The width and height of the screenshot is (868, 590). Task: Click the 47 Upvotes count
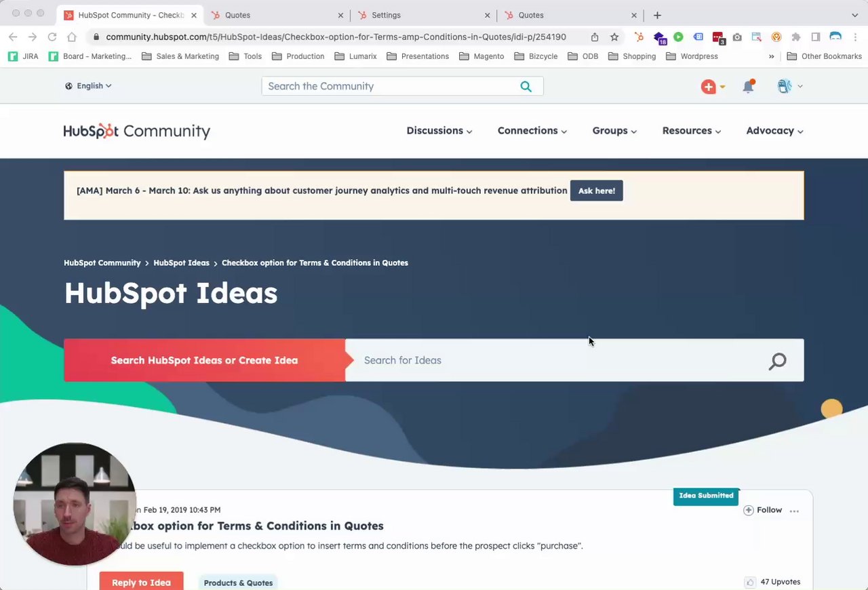tap(781, 582)
